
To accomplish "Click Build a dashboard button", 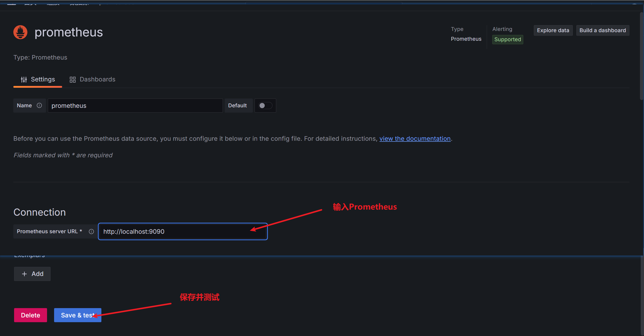I will point(602,30).
